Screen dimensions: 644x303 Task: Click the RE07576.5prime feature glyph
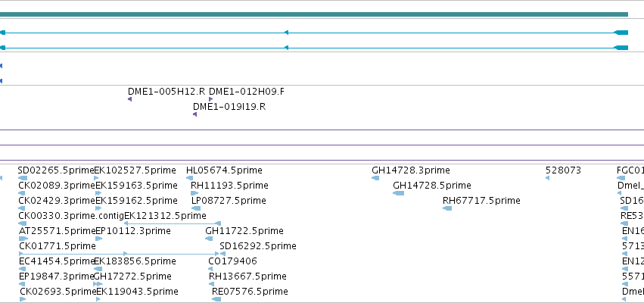(216, 299)
